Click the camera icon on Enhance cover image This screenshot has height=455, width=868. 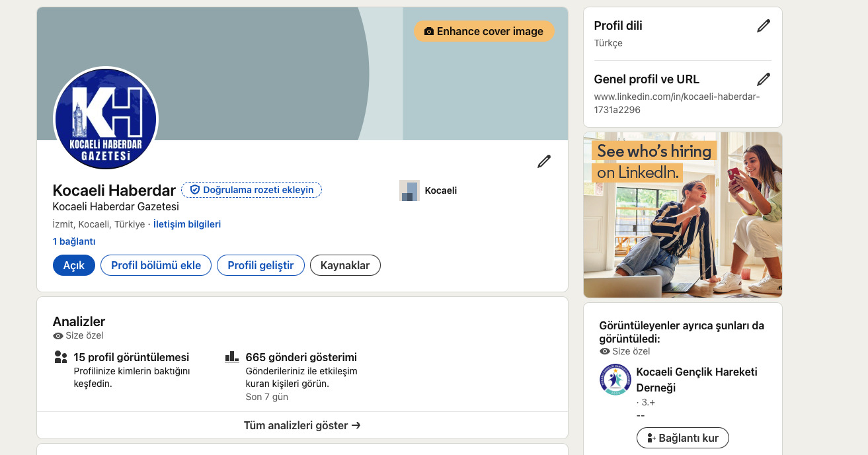[x=430, y=31]
